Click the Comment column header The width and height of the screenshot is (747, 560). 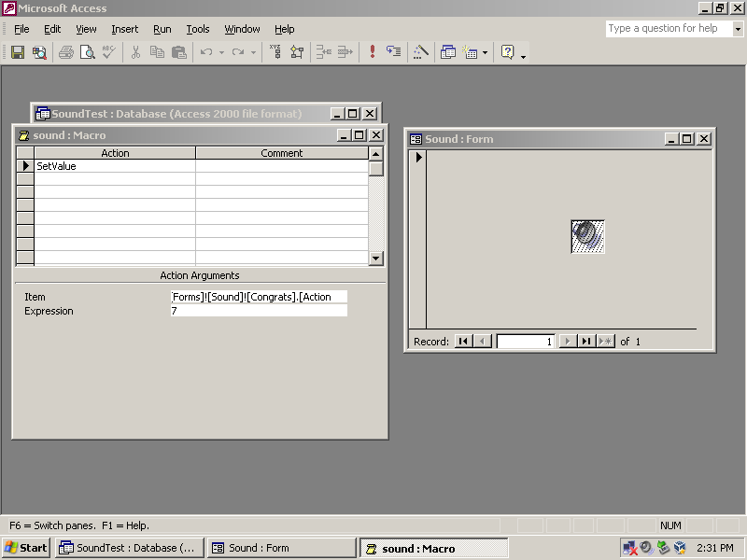tap(282, 153)
